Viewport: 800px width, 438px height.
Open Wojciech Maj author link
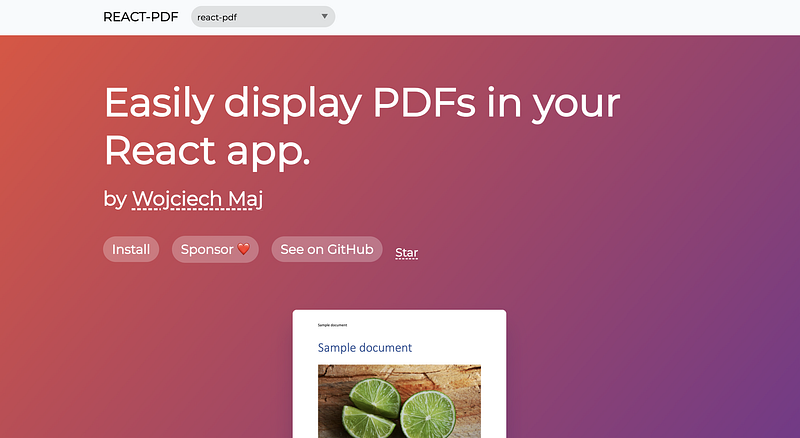click(197, 199)
